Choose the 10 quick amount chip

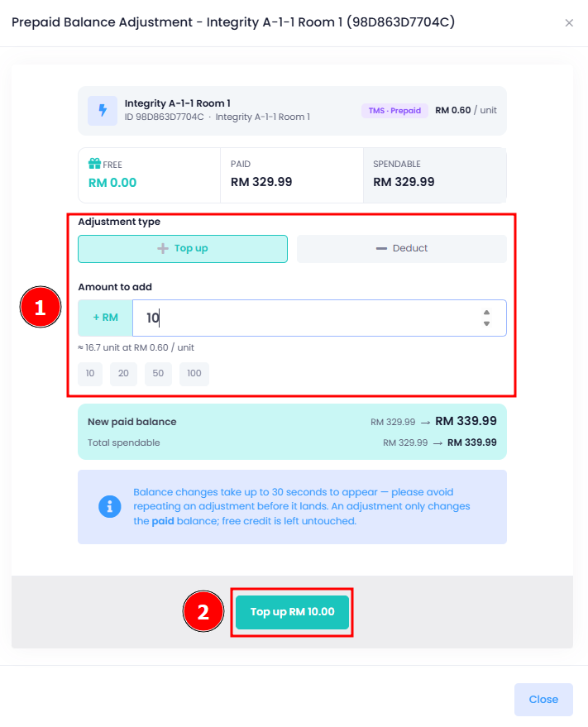90,374
